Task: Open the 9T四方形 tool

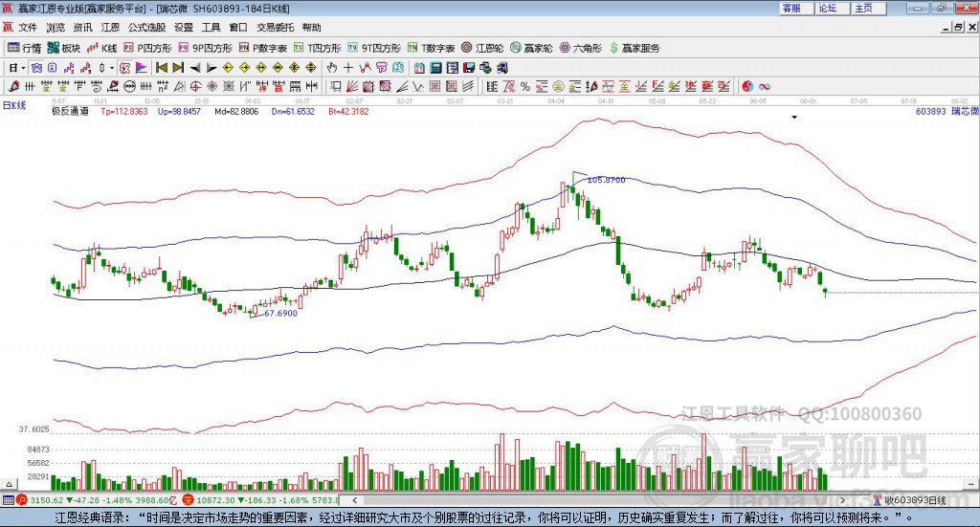Action: (374, 48)
